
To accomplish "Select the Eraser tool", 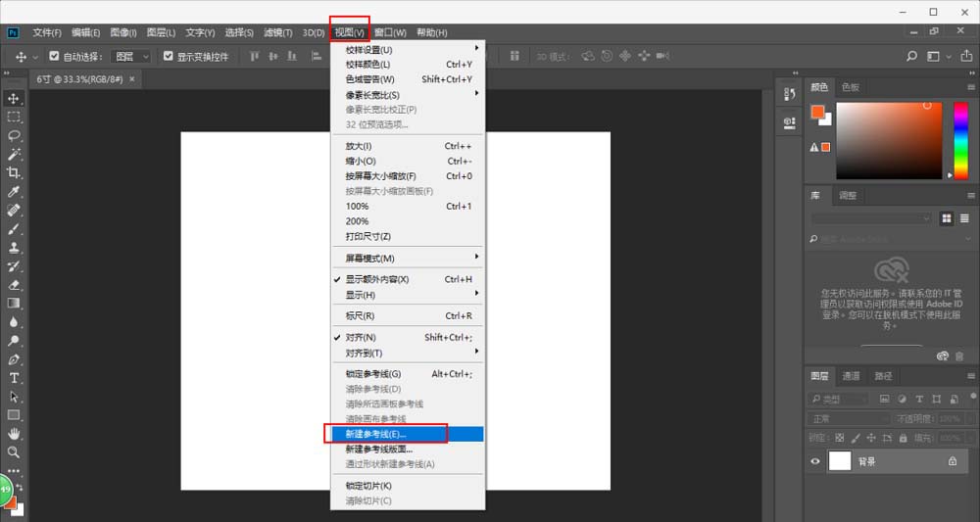I will (14, 285).
